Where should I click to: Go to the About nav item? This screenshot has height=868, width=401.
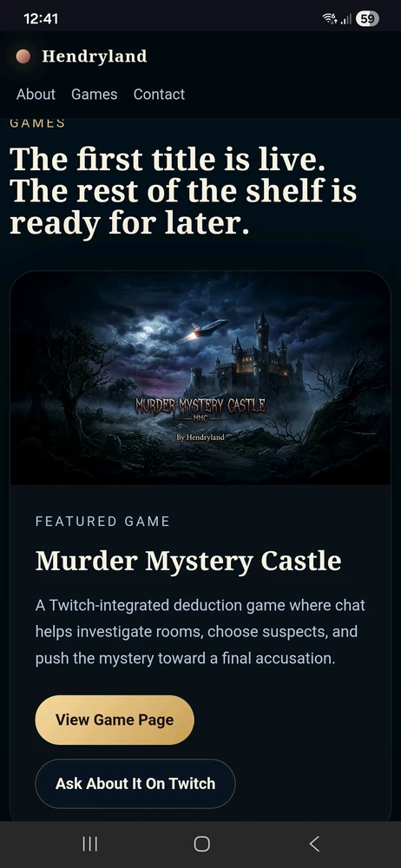(36, 94)
